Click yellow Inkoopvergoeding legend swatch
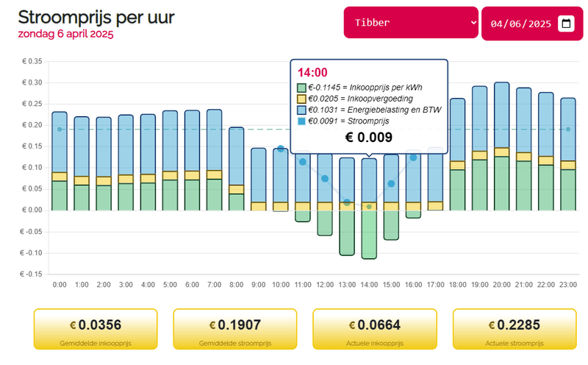The width and height of the screenshot is (588, 365). [x=302, y=99]
